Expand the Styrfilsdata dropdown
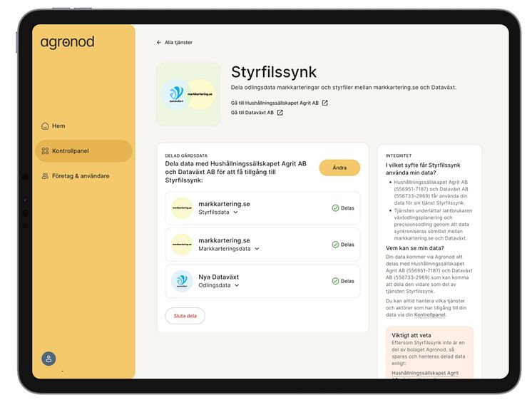This screenshot has height=405, width=532. 236,212
